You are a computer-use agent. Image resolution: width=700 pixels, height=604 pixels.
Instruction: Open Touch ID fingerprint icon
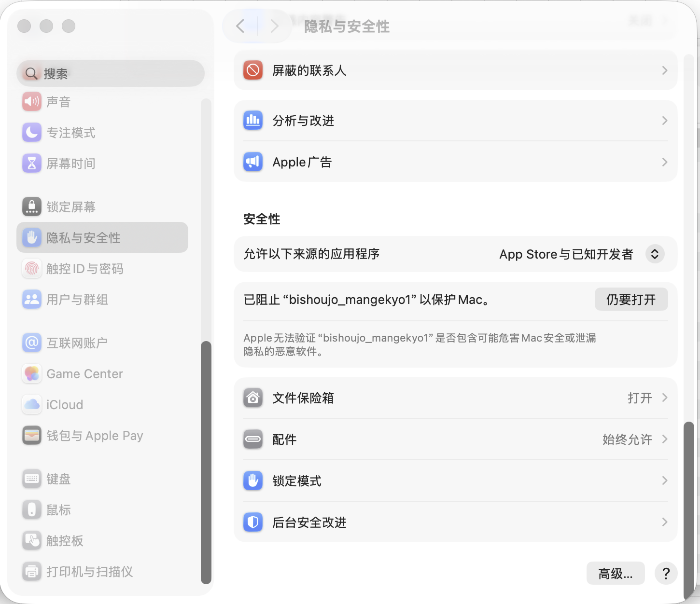click(x=32, y=268)
